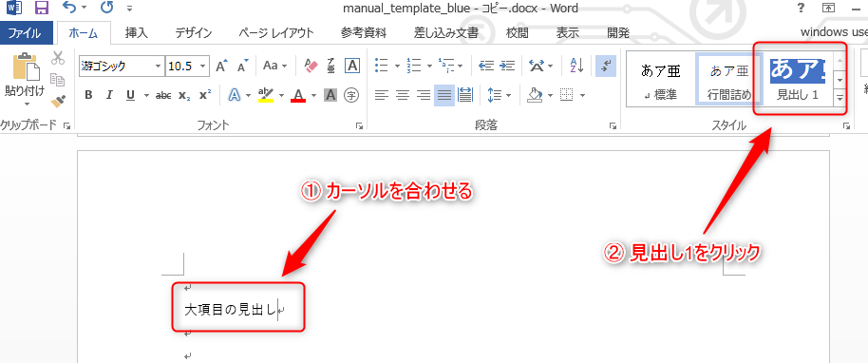Align text left
Viewport: 868px width, 363px height.
[381, 95]
